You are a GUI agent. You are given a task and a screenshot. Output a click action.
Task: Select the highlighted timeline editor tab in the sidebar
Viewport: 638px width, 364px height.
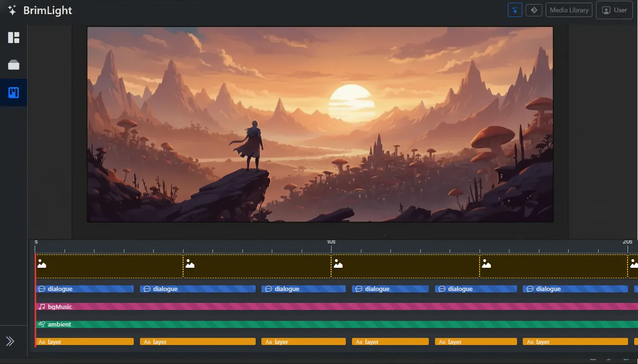tap(13, 92)
